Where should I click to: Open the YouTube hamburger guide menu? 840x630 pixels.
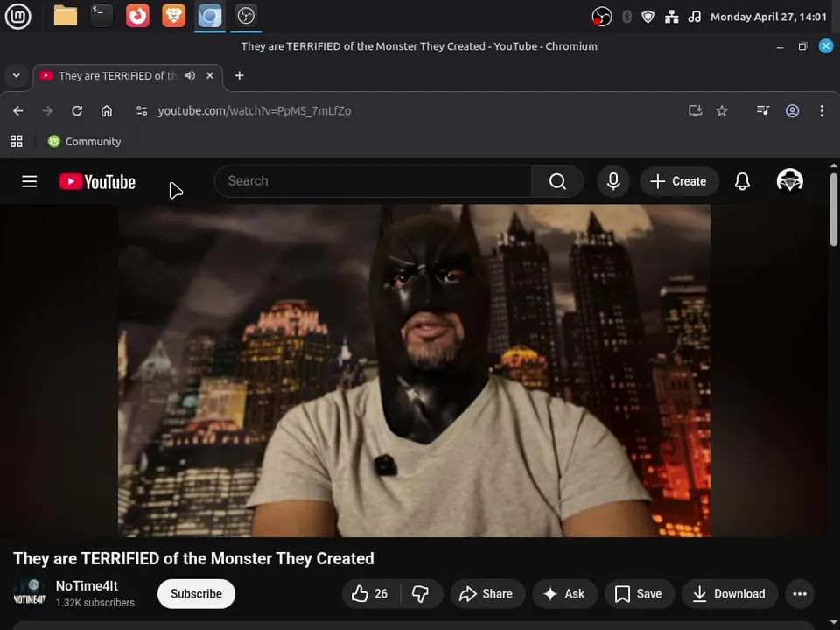click(x=30, y=181)
